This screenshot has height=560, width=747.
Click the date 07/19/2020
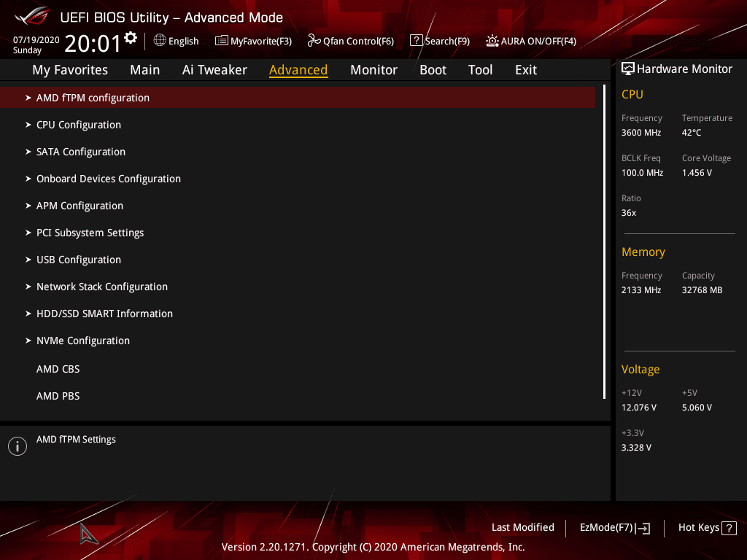pyautogui.click(x=36, y=40)
